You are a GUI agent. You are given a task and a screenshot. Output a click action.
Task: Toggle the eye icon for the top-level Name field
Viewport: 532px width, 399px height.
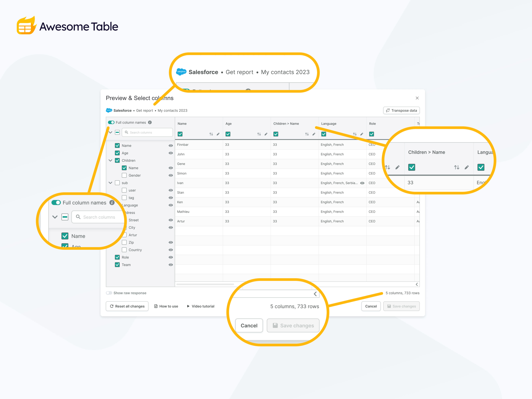[171, 146]
